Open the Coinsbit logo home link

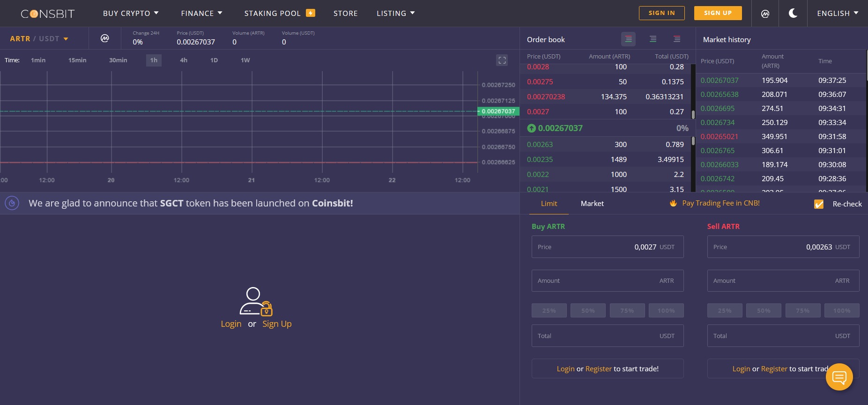tap(48, 14)
